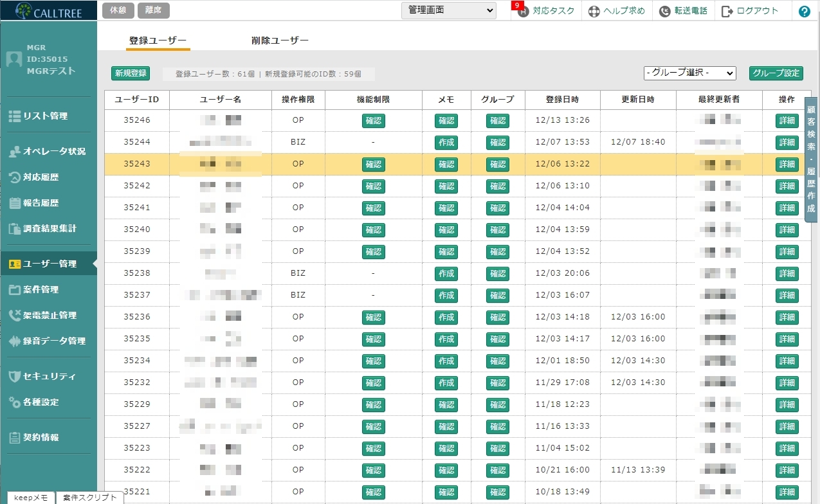Click メモ 作成 for user 35232
Image resolution: width=820 pixels, height=504 pixels.
click(446, 383)
